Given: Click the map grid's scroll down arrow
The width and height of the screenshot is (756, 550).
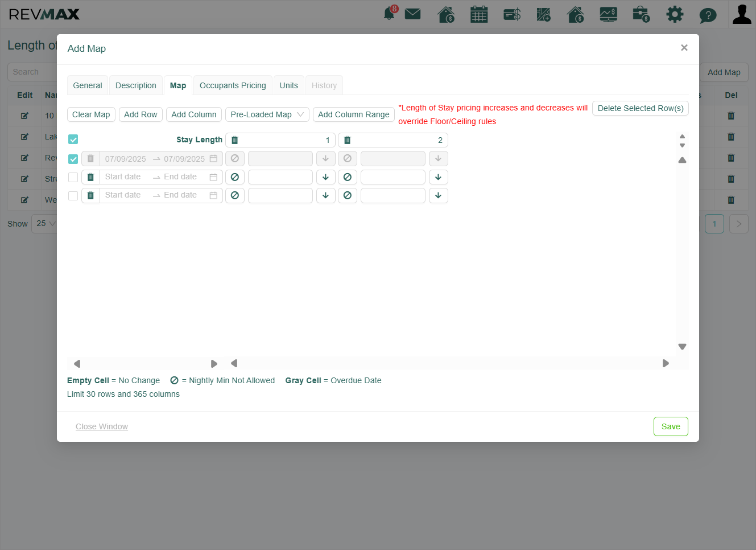Looking at the screenshot, I should [683, 347].
